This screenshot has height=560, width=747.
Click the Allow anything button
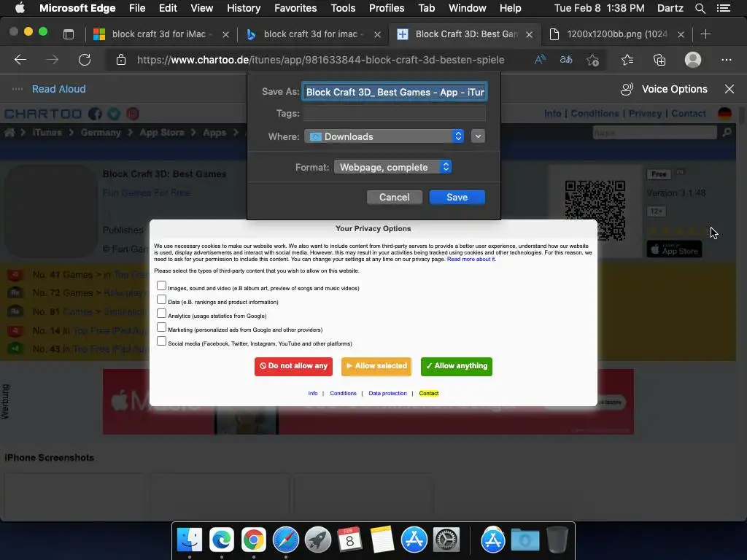(x=457, y=366)
